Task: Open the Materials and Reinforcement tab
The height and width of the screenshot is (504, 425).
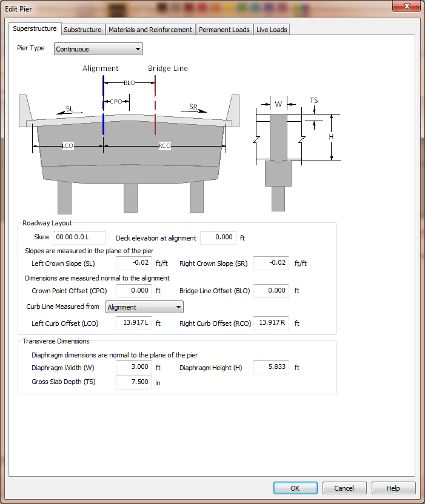Action: click(150, 30)
